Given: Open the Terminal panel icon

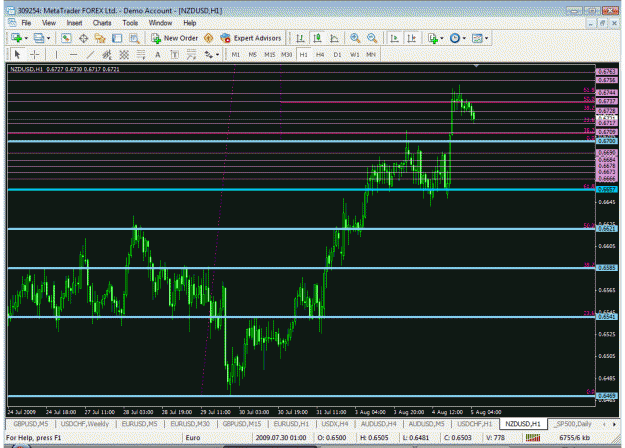Looking at the screenshot, I should (117, 38).
